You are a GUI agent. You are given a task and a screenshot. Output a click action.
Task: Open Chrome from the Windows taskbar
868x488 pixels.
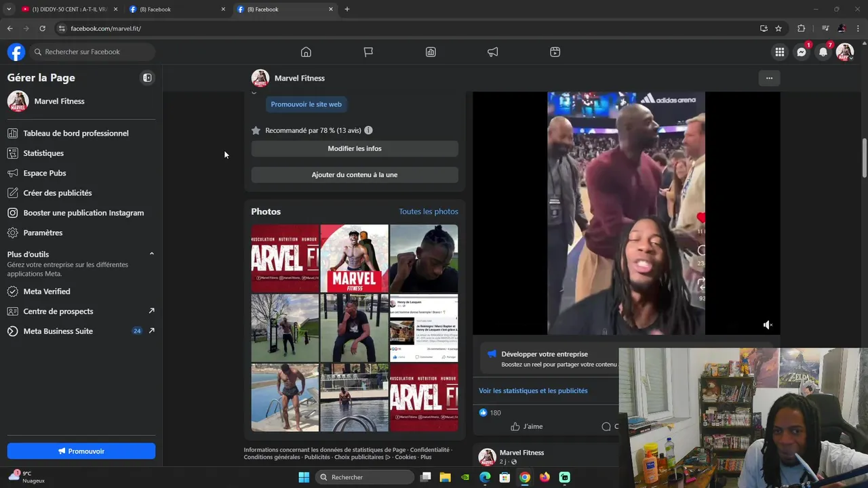[525, 477]
